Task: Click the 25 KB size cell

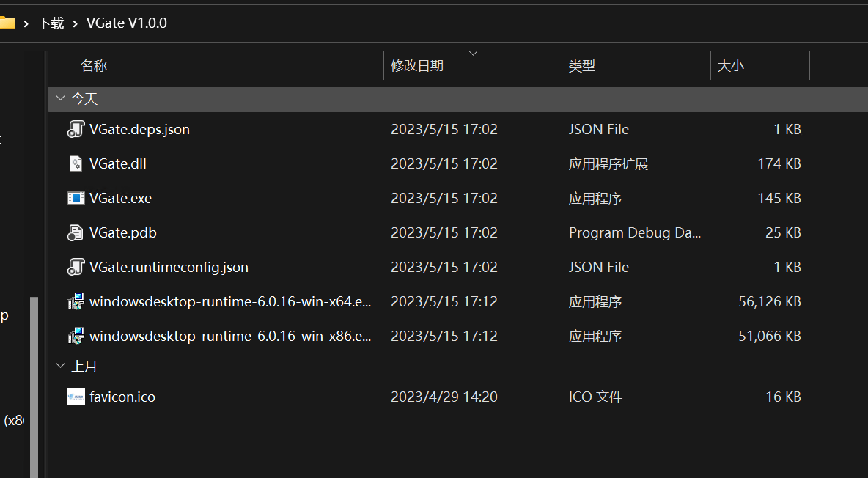Action: tap(783, 232)
